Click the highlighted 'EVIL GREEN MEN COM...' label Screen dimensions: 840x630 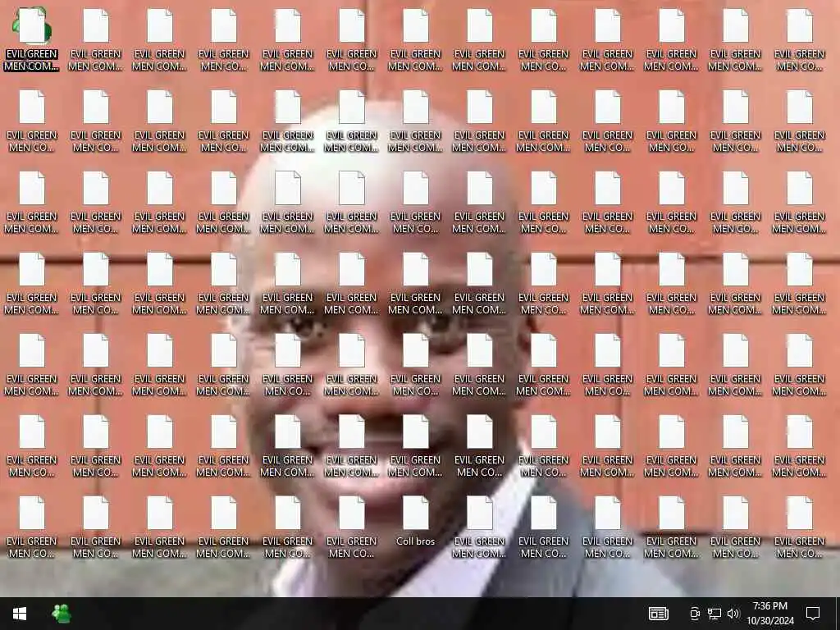point(32,60)
